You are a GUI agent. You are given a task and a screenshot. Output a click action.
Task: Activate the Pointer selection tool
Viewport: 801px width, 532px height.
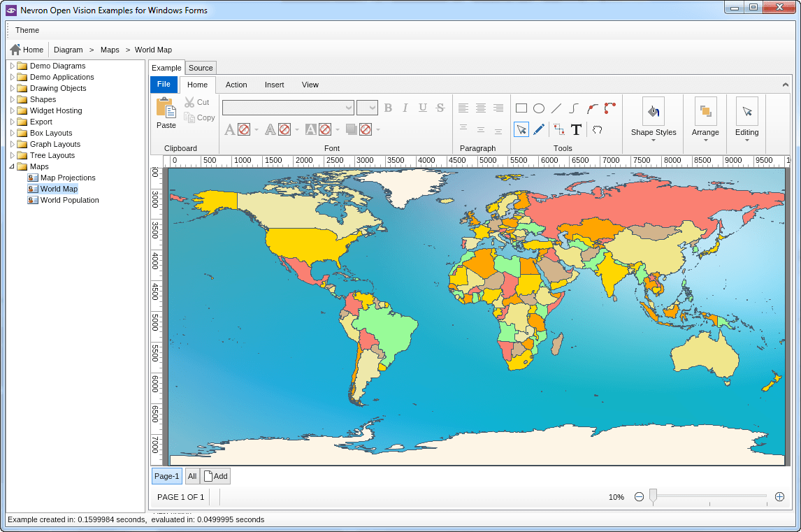pyautogui.click(x=521, y=129)
